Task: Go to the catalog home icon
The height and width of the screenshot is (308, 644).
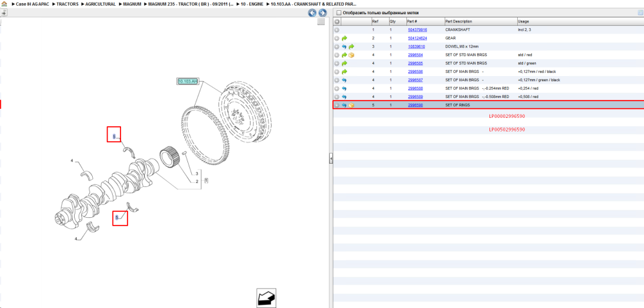Action: point(5,4)
